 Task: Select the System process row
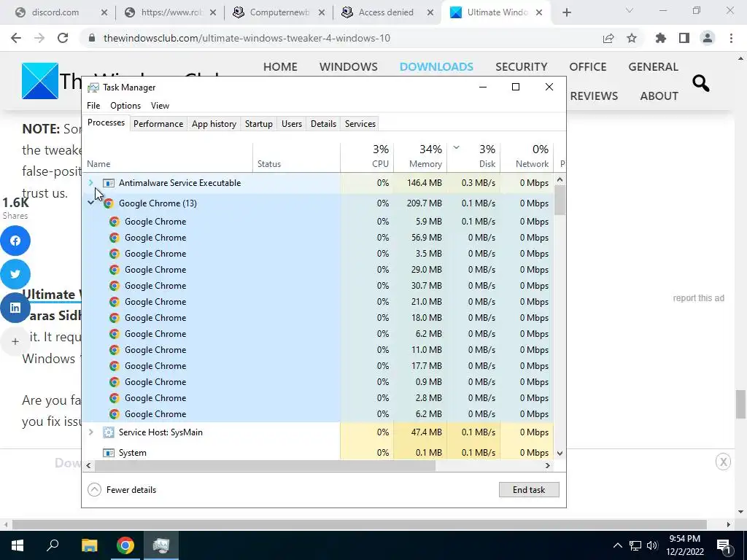[x=318, y=453]
